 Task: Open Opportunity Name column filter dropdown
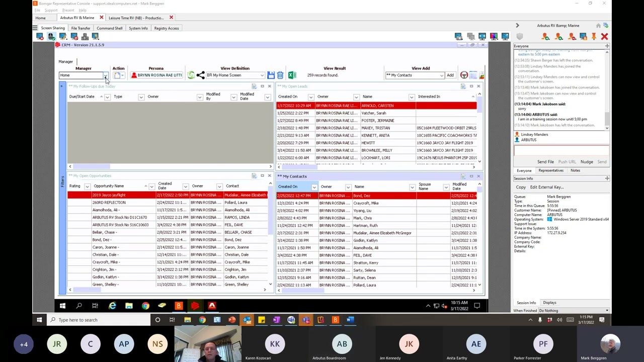pos(151,187)
